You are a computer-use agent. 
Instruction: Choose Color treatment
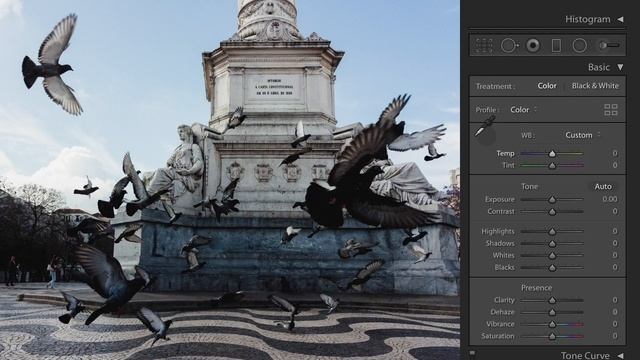click(547, 86)
